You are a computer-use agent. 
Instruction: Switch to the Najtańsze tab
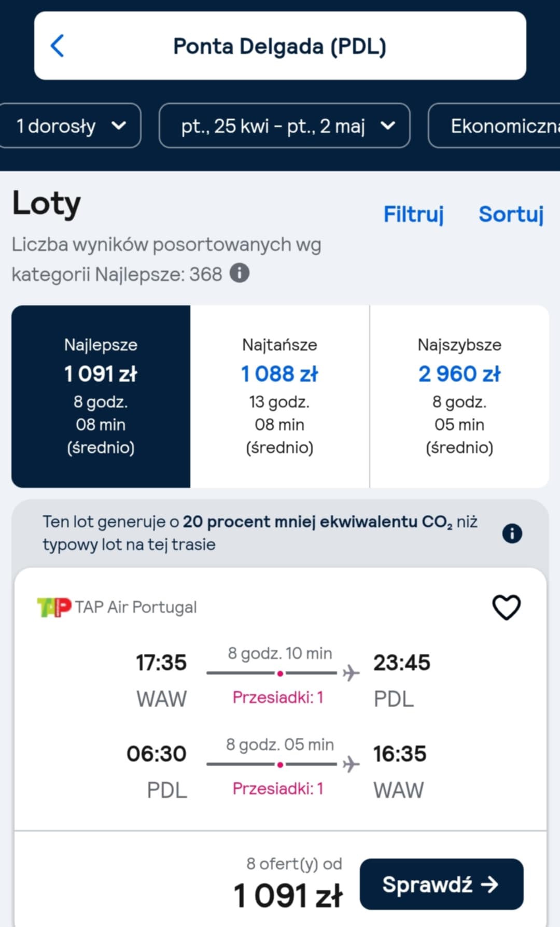[280, 396]
